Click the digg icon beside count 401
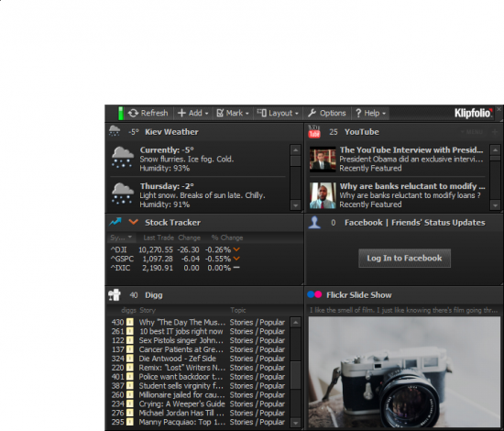Screen dimensions: 504x431 130,376
